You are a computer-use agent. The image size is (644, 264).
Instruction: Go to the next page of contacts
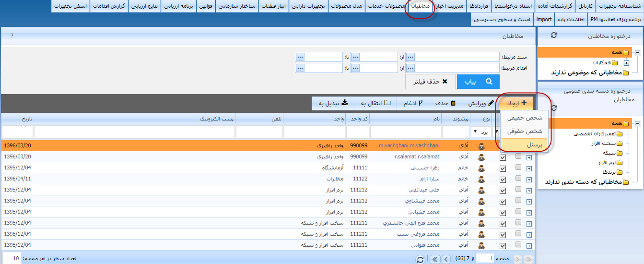pos(446,259)
